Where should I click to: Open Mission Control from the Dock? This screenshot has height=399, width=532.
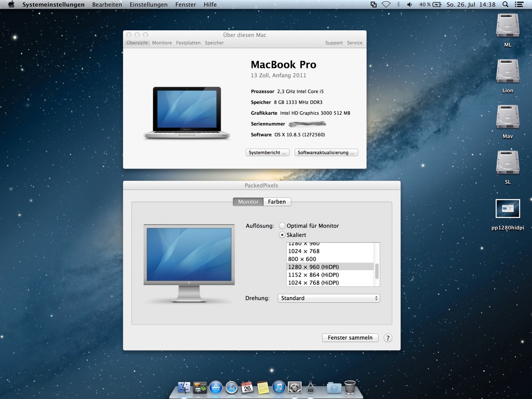(200, 388)
